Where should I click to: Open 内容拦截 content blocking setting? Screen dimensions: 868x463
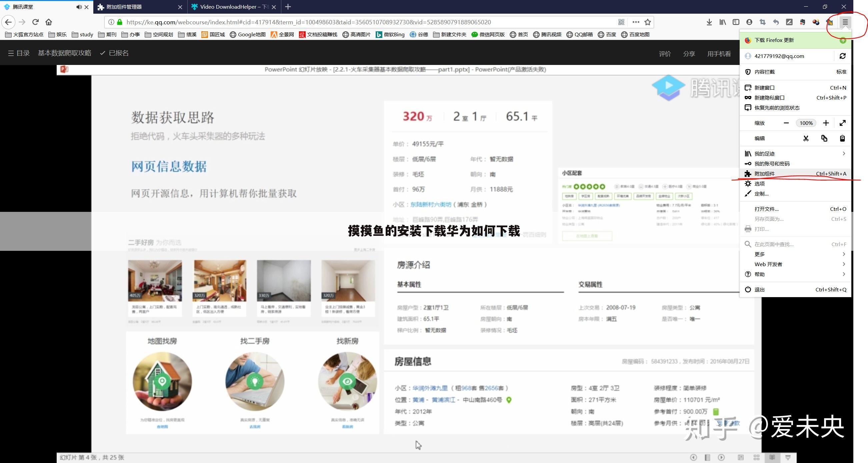tap(795, 72)
